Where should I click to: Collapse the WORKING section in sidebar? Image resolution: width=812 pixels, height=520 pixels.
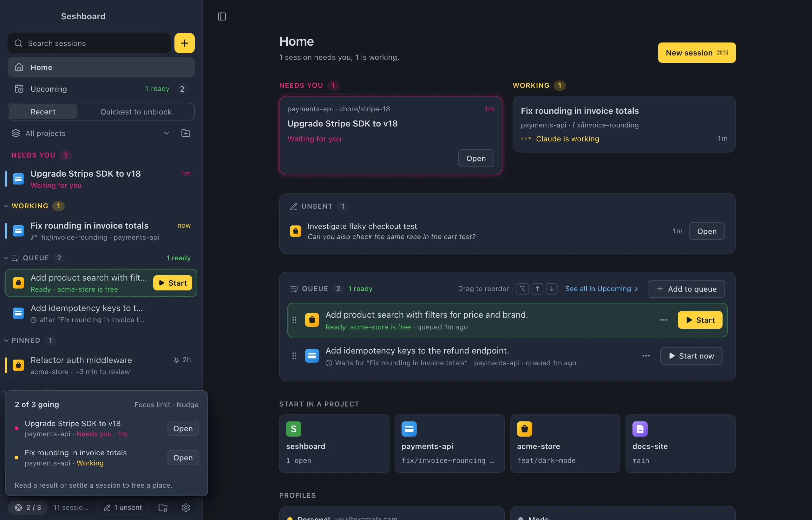pyautogui.click(x=6, y=206)
